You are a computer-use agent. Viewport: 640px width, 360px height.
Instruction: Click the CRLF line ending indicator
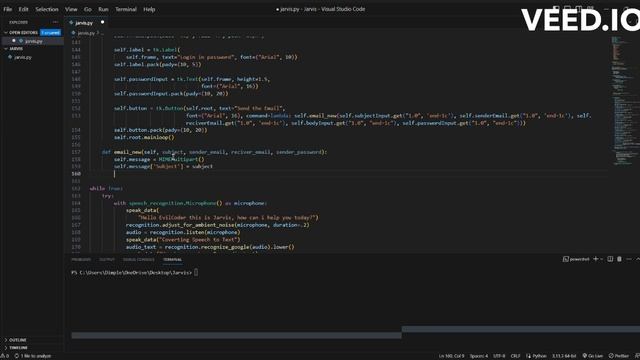coord(515,356)
